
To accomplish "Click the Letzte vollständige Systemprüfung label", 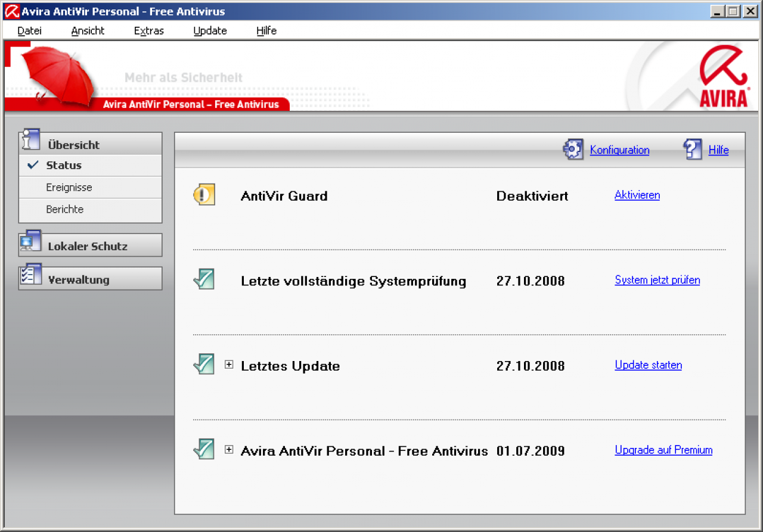I will (353, 281).
